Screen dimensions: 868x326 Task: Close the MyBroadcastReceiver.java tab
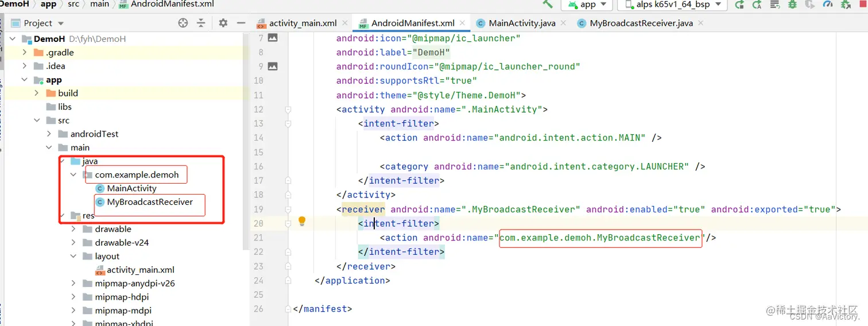pos(700,23)
